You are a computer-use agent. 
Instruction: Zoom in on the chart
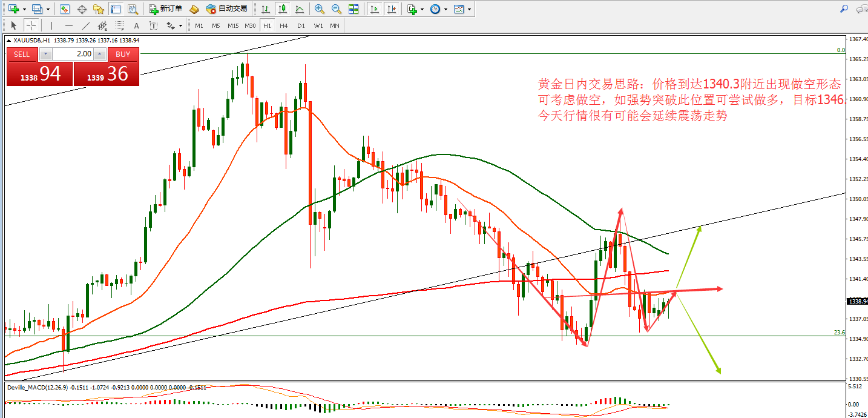tap(319, 9)
